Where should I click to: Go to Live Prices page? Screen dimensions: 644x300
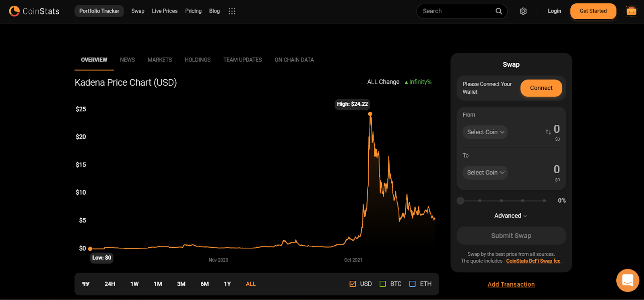tap(165, 11)
